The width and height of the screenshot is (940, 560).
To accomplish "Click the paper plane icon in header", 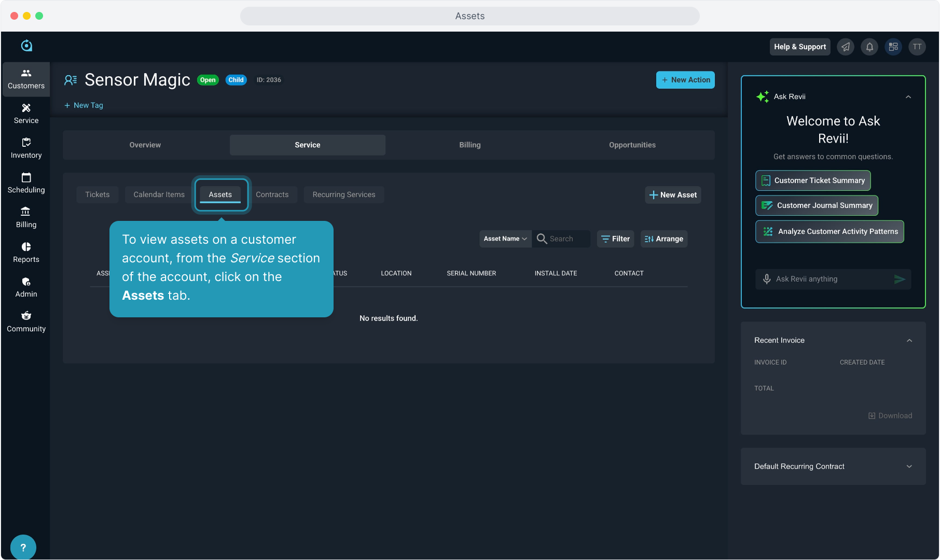I will (846, 47).
